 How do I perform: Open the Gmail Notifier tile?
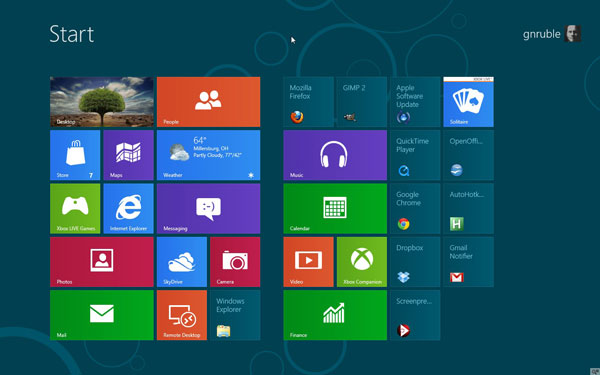point(468,262)
